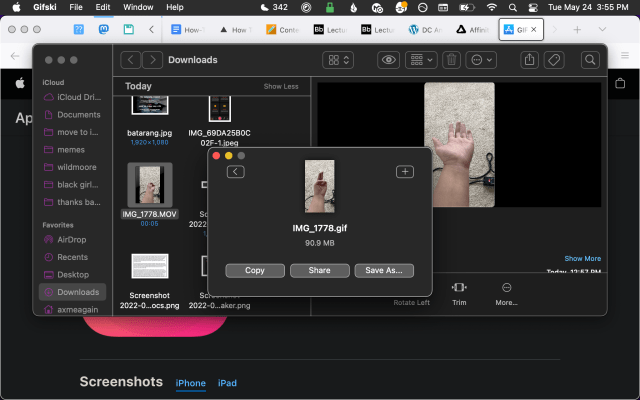Click the plus button in Gifski window
Screen dimensions: 640x400
(404, 172)
